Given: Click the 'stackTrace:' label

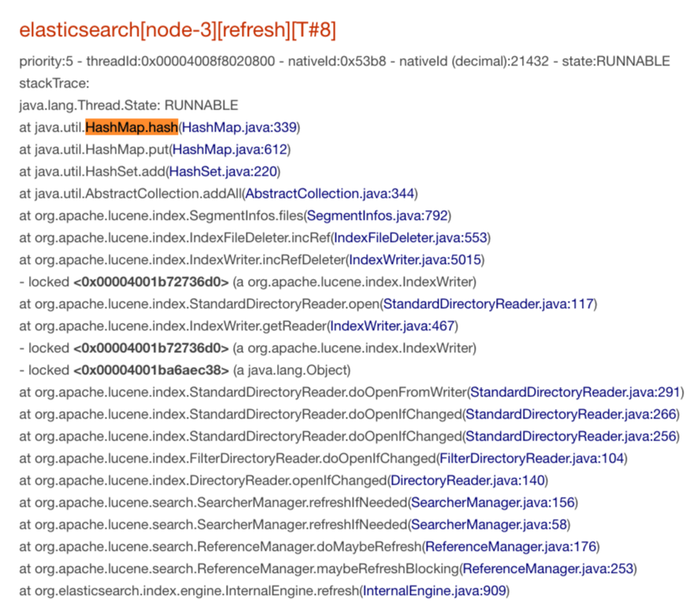Looking at the screenshot, I should pyautogui.click(x=54, y=83).
